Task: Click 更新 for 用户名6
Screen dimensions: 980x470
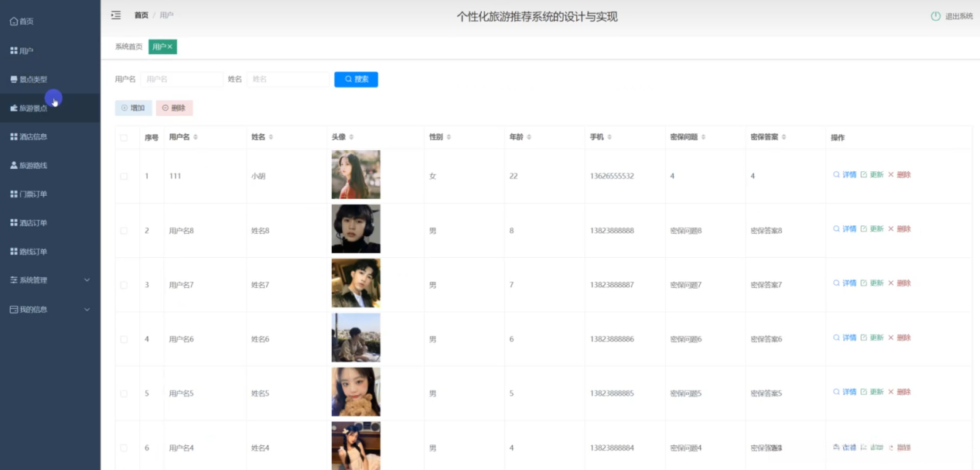Action: pos(872,338)
